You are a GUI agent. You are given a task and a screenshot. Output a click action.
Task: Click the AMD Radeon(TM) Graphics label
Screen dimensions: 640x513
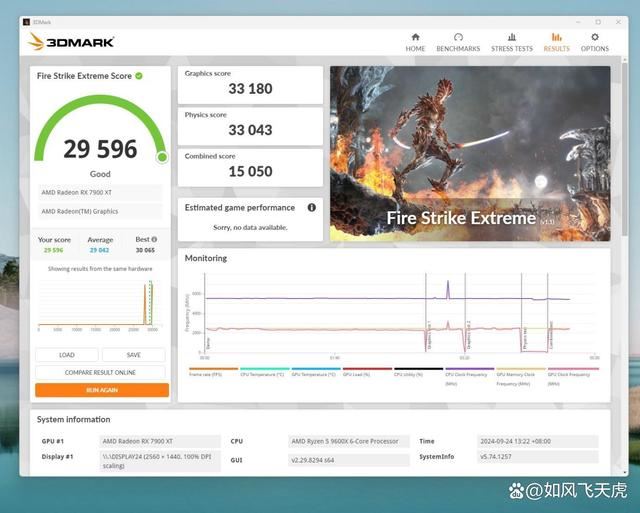point(100,211)
